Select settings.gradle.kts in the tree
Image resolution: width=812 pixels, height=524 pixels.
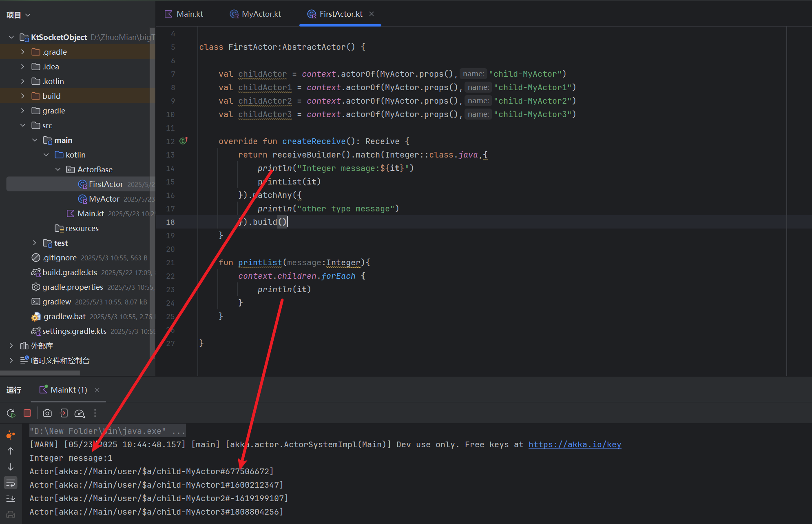(x=74, y=331)
